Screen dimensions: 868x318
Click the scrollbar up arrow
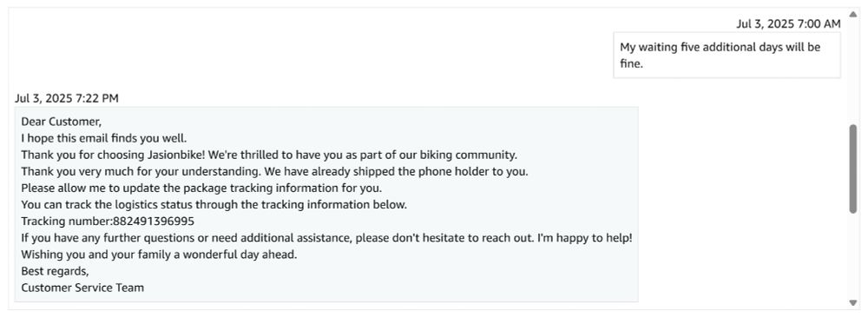[x=853, y=15]
